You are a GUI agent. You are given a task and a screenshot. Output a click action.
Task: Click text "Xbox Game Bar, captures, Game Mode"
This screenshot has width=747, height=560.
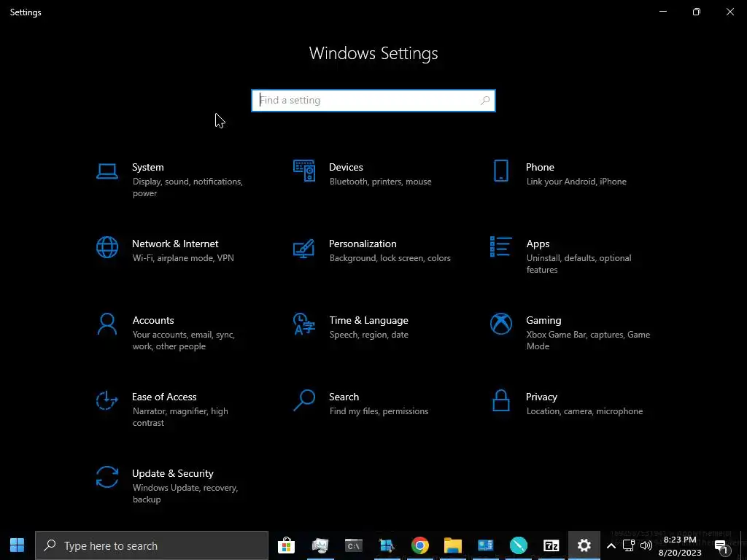[x=588, y=341]
